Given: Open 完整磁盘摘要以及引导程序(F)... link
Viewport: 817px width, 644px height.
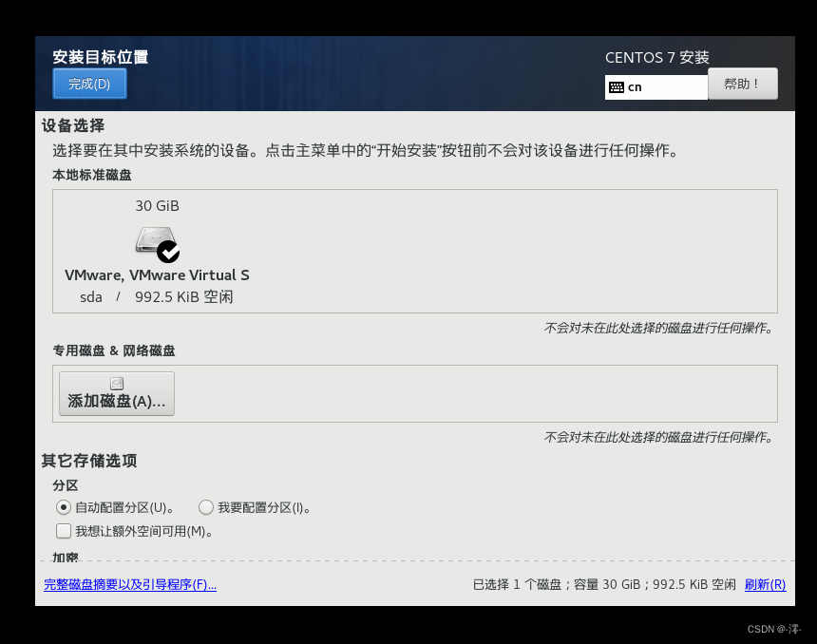Looking at the screenshot, I should 130,584.
